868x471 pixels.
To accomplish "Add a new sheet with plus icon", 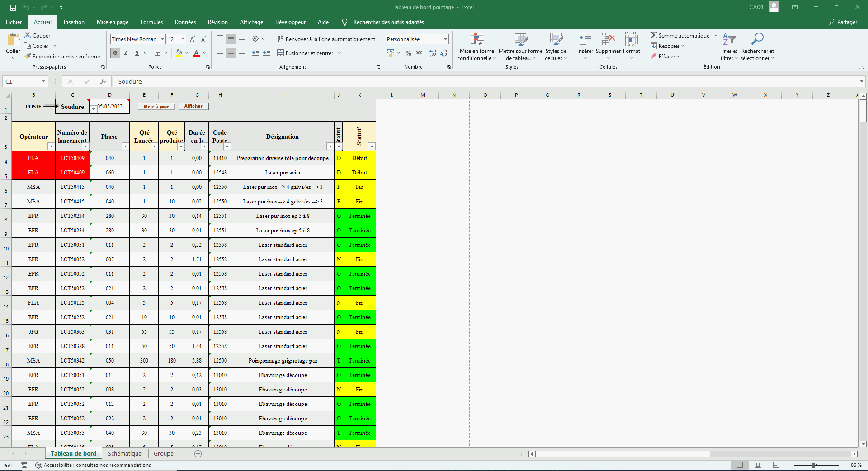I will [198, 454].
